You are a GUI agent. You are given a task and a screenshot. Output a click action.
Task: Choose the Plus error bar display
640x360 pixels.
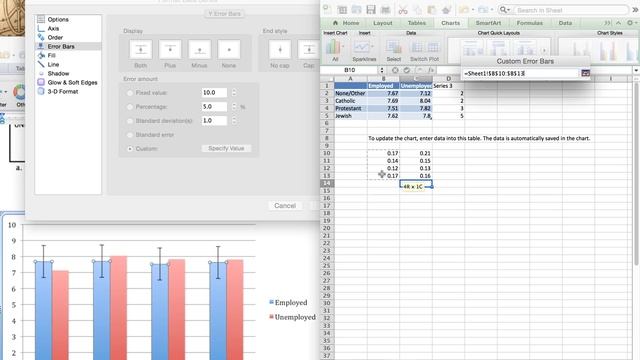pos(170,50)
